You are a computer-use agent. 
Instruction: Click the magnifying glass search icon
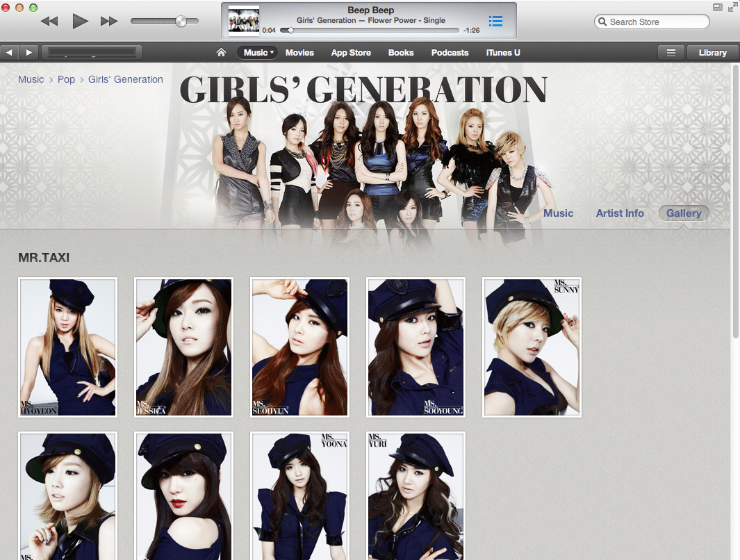(602, 22)
